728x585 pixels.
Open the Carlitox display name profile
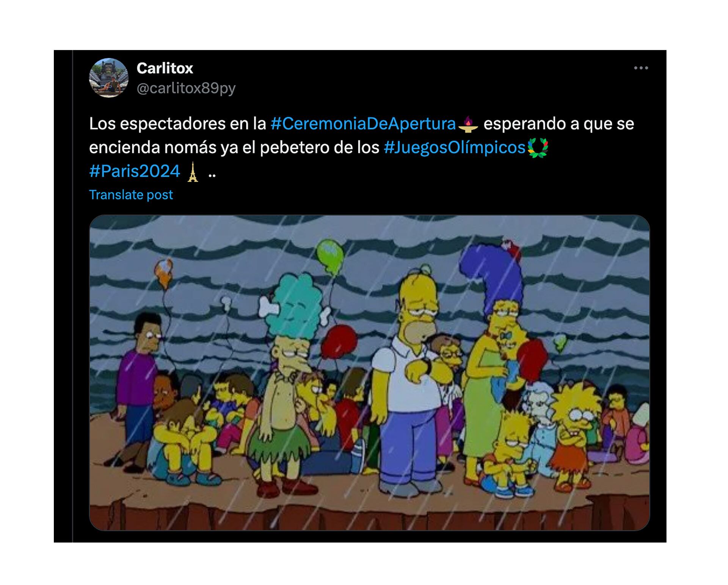165,68
